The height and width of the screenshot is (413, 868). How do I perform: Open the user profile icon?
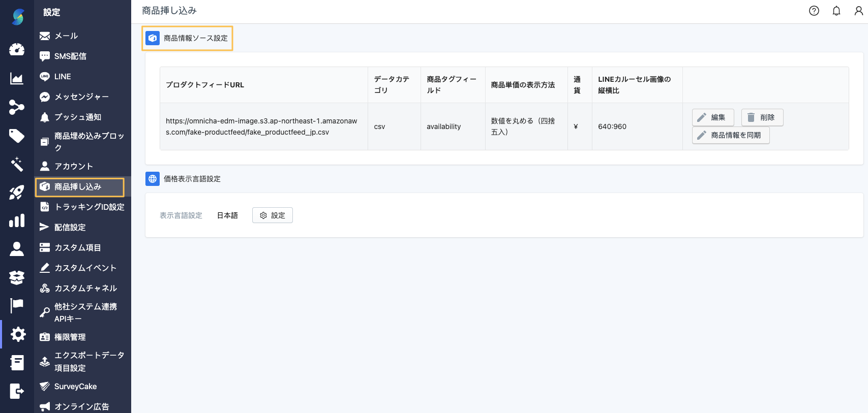858,11
